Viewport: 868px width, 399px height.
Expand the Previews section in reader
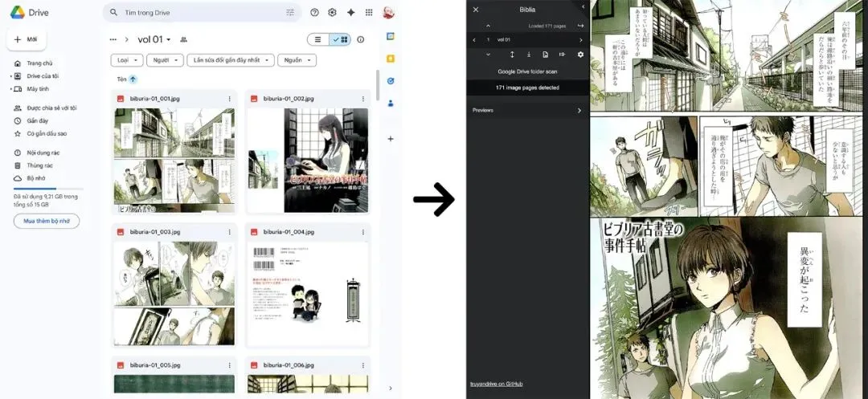point(527,110)
